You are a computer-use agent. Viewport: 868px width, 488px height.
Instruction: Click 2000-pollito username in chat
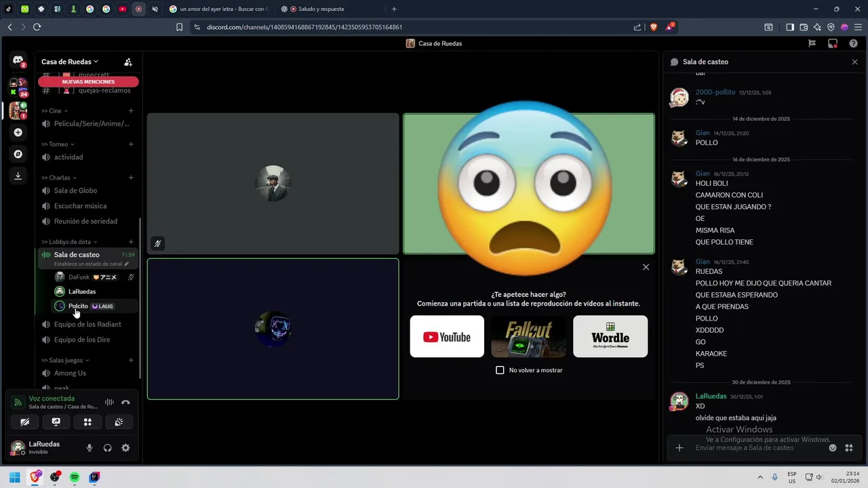pyautogui.click(x=715, y=92)
